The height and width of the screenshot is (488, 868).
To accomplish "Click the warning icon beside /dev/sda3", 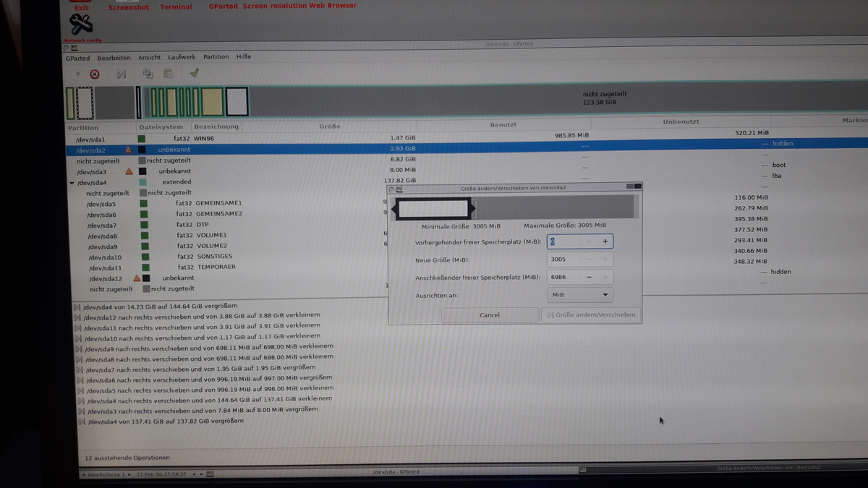I will click(129, 171).
